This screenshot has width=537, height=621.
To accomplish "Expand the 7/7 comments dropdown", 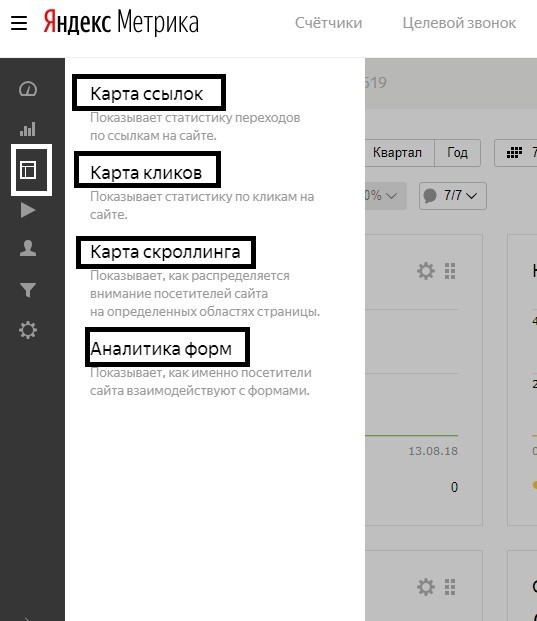I will (453, 196).
